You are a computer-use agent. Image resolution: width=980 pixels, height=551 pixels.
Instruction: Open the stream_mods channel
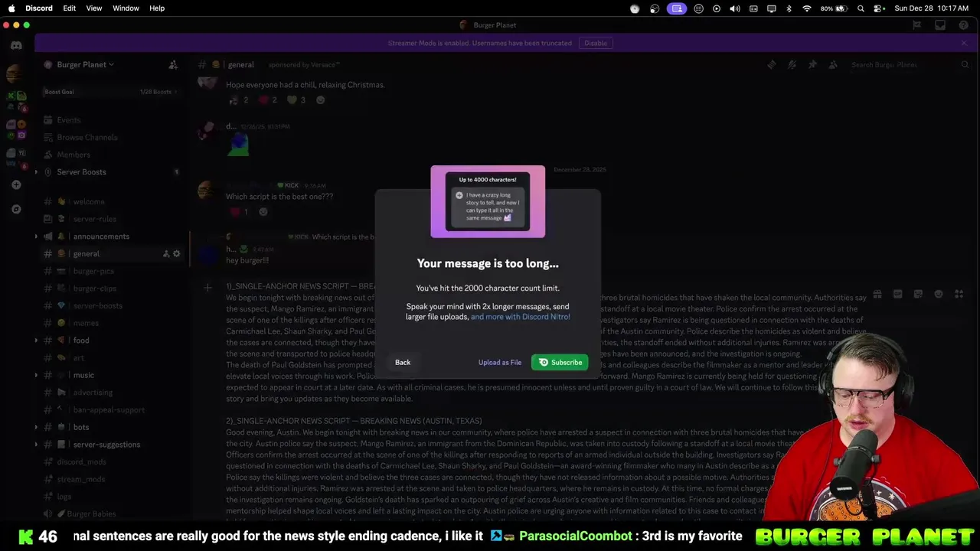[111, 479]
